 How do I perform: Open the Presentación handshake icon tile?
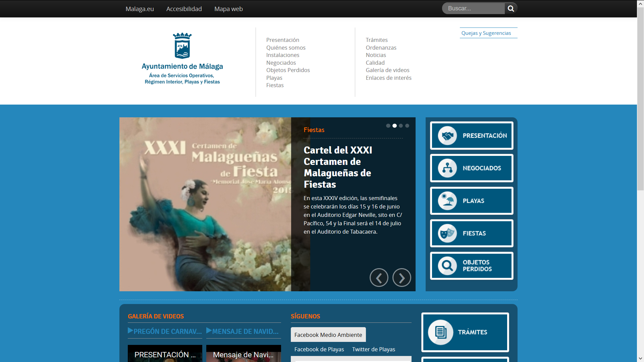(x=472, y=135)
